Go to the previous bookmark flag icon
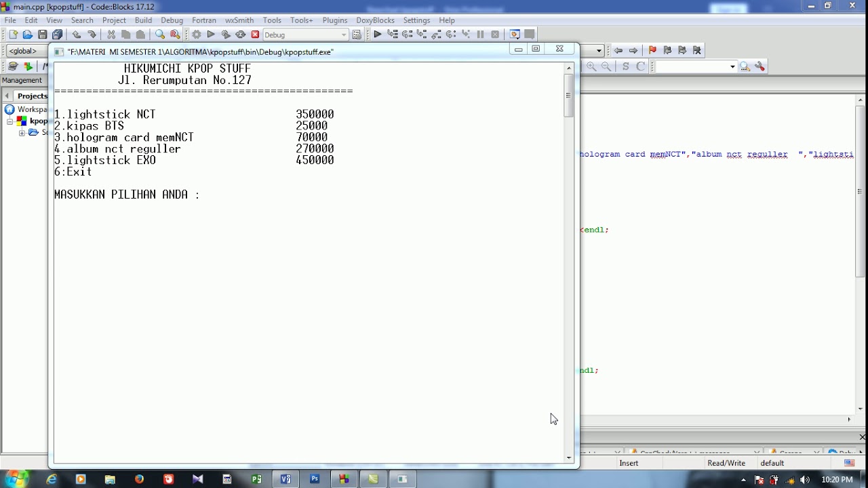Screen dimensions: 868x488 click(667, 50)
